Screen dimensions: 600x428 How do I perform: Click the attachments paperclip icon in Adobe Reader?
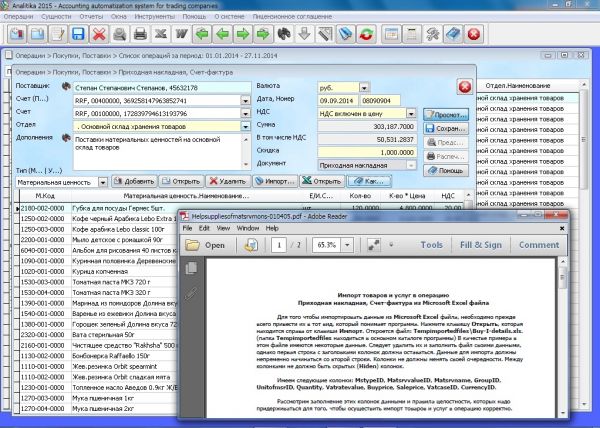point(192,293)
